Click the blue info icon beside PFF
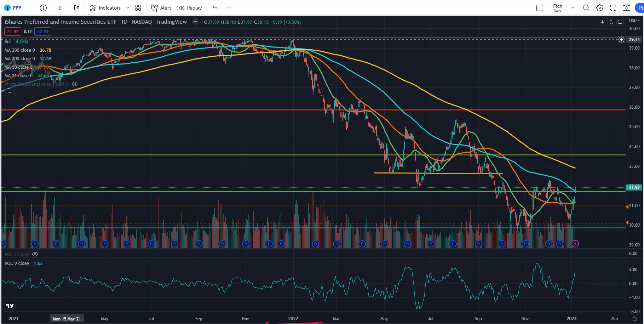This screenshot has width=644, height=324. pos(7,8)
